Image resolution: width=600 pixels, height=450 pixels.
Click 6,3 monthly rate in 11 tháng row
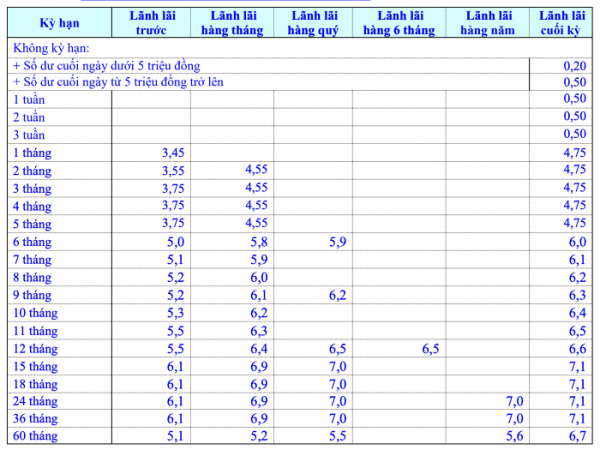259,331
